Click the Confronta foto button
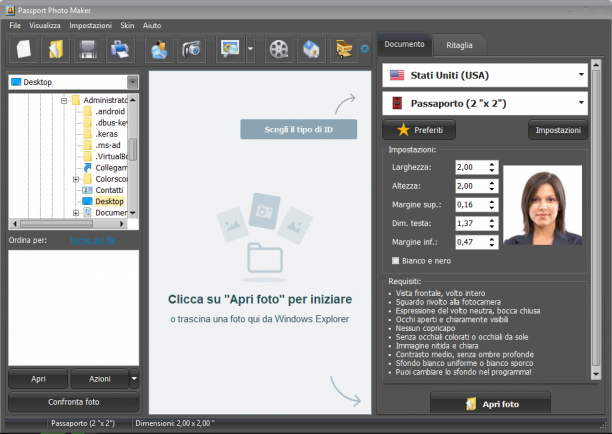 click(73, 402)
